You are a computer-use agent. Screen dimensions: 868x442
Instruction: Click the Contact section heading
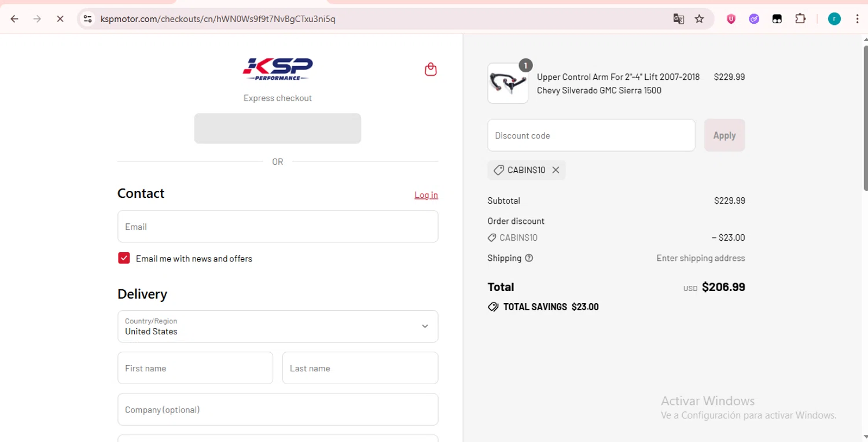141,193
